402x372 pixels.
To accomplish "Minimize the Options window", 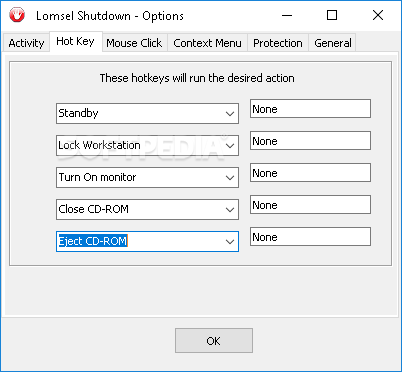I will [287, 15].
